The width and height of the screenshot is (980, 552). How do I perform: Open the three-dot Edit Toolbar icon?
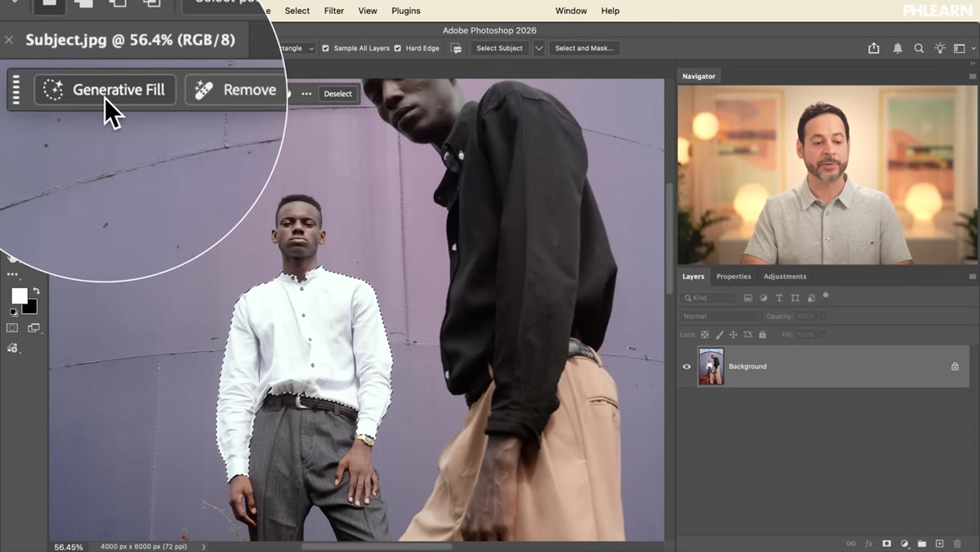(12, 274)
